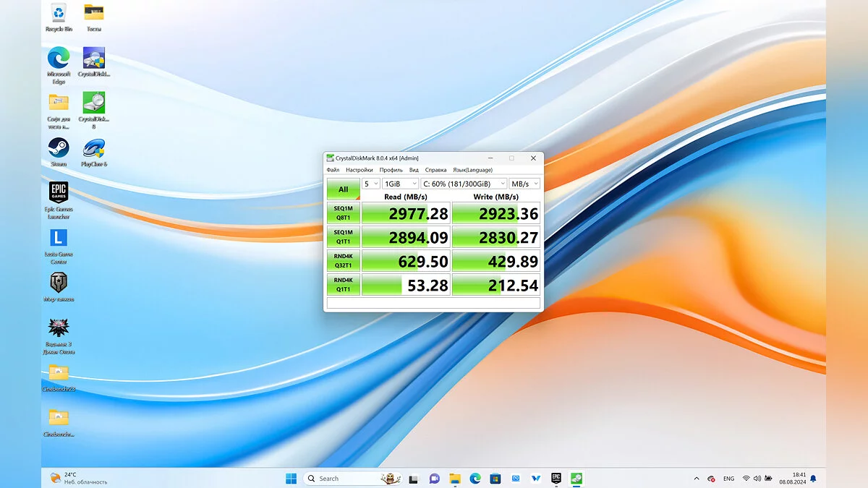This screenshot has height=488, width=868.
Task: Click the green All benchmark button
Action: (x=343, y=189)
